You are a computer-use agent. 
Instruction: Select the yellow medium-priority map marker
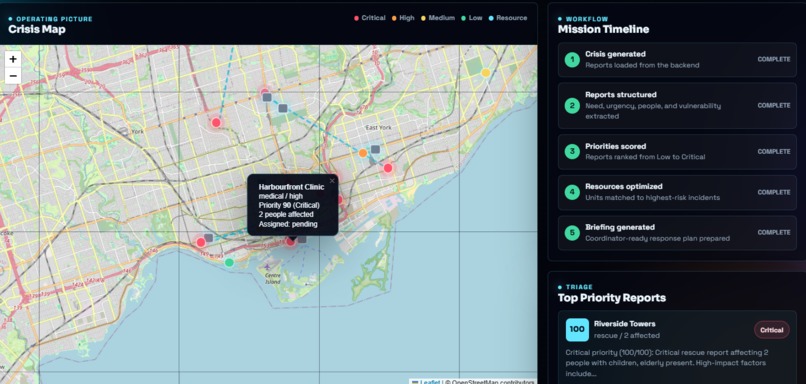485,73
